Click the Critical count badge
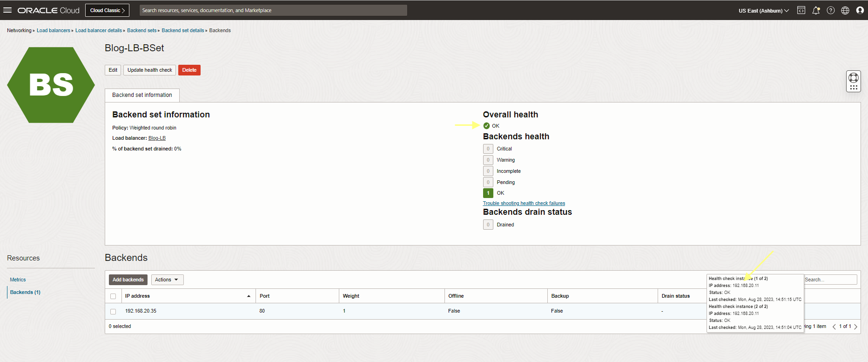 pyautogui.click(x=488, y=149)
